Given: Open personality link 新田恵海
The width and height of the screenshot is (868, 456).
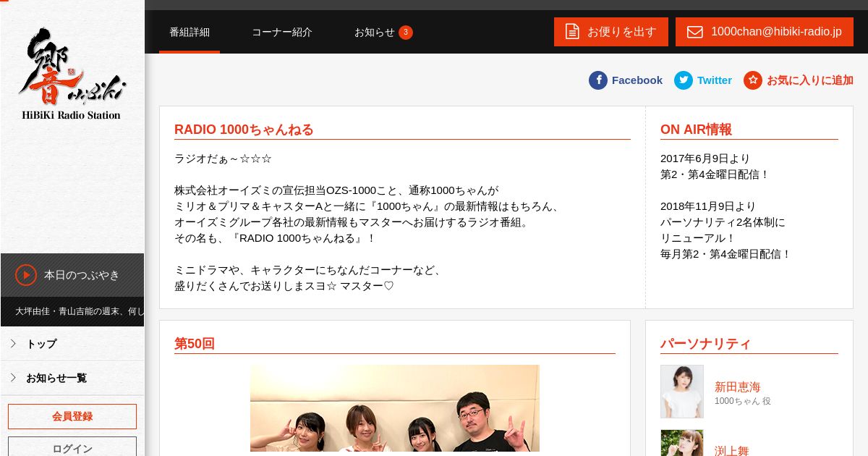Looking at the screenshot, I should click(x=738, y=387).
